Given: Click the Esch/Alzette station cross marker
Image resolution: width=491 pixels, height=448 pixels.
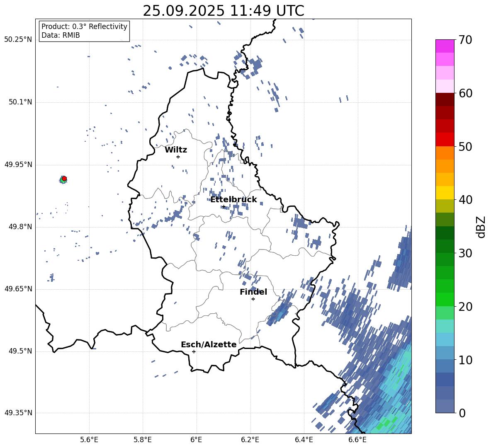Looking at the screenshot, I should pos(194,351).
